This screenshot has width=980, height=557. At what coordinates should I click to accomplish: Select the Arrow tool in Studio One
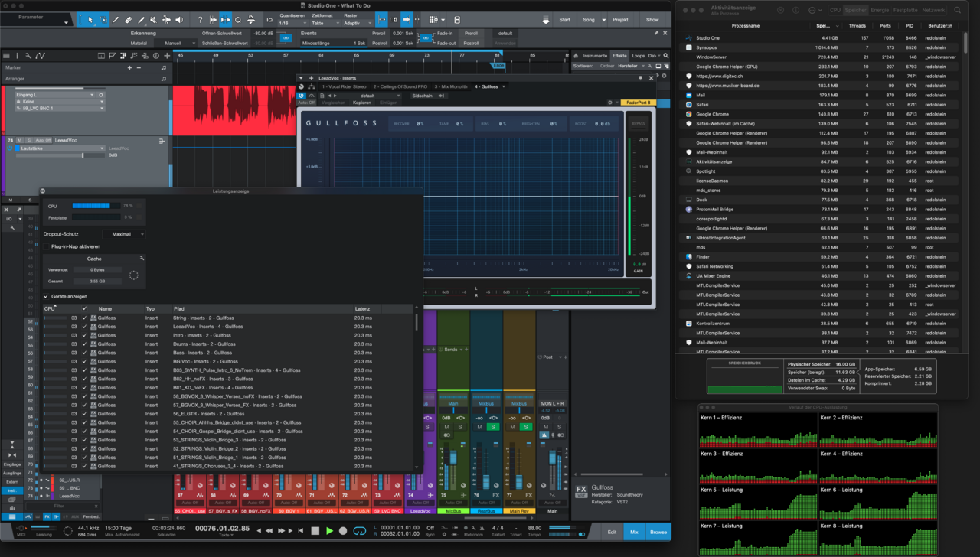tap(90, 20)
